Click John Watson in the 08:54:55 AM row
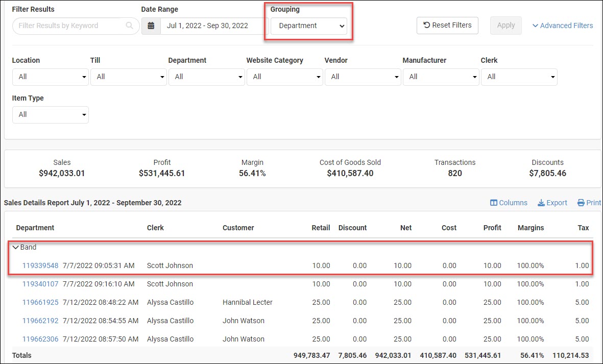Screen dimensions: 603x364 tap(244, 321)
